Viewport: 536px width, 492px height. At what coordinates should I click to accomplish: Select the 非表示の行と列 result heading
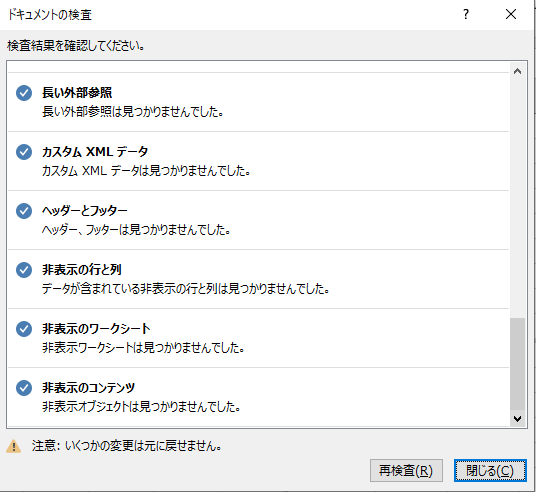click(82, 270)
